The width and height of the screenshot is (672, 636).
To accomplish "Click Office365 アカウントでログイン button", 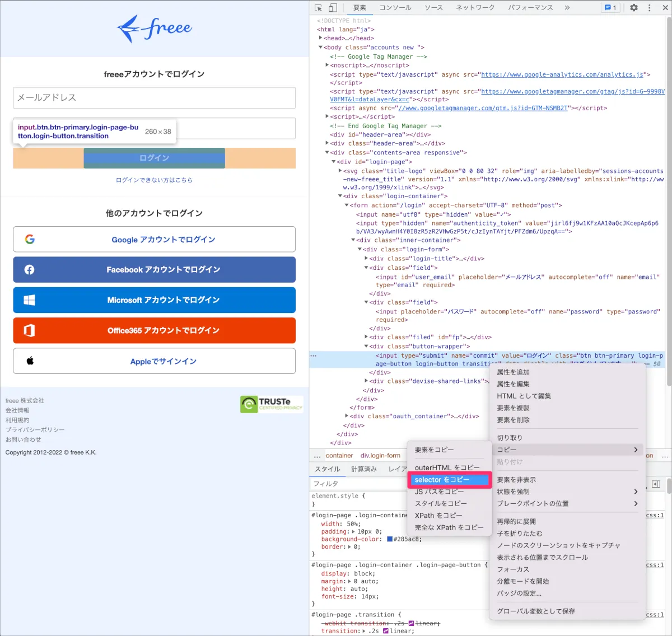I will [155, 330].
